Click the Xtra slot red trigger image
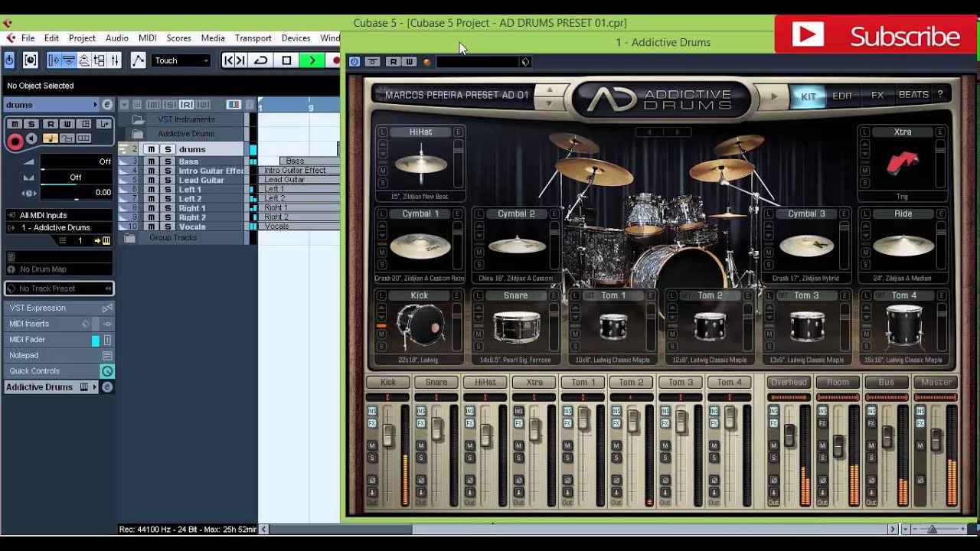 coord(903,163)
